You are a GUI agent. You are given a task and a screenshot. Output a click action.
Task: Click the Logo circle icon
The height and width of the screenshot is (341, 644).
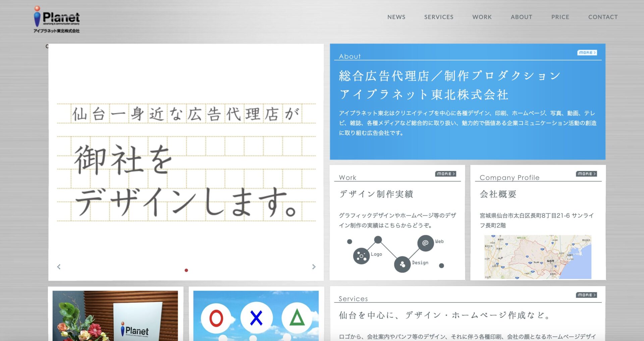coord(361,256)
